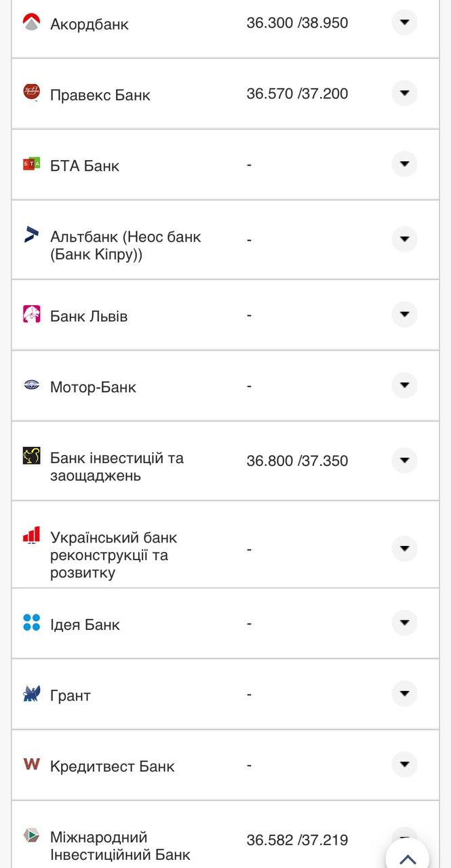Click the Акордбанк logo icon
The height and width of the screenshot is (868, 451).
pos(31,21)
